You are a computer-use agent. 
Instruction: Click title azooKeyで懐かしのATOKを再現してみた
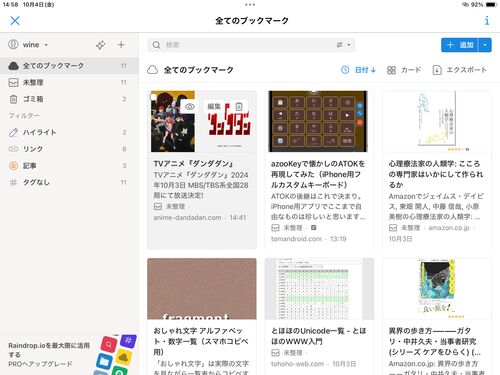[x=318, y=174]
